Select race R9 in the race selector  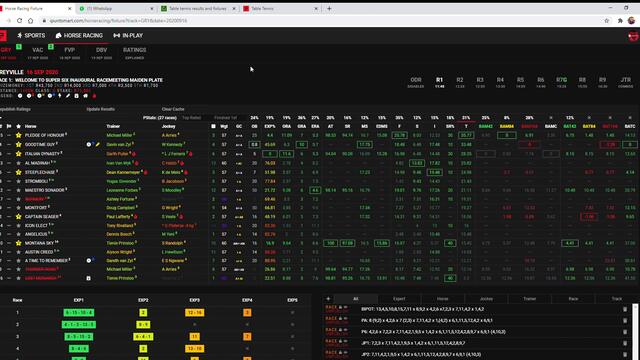coord(602,82)
